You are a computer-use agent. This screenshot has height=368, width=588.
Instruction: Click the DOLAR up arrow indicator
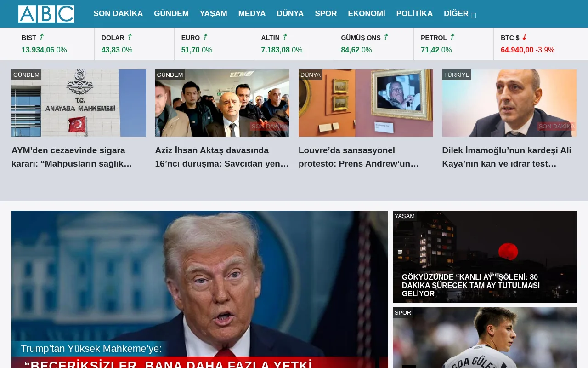point(130,36)
